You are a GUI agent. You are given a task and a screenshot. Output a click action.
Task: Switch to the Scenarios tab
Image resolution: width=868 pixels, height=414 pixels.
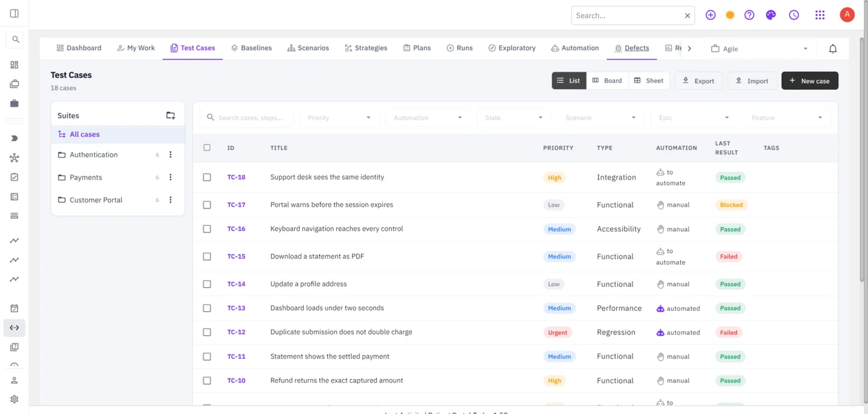point(308,48)
